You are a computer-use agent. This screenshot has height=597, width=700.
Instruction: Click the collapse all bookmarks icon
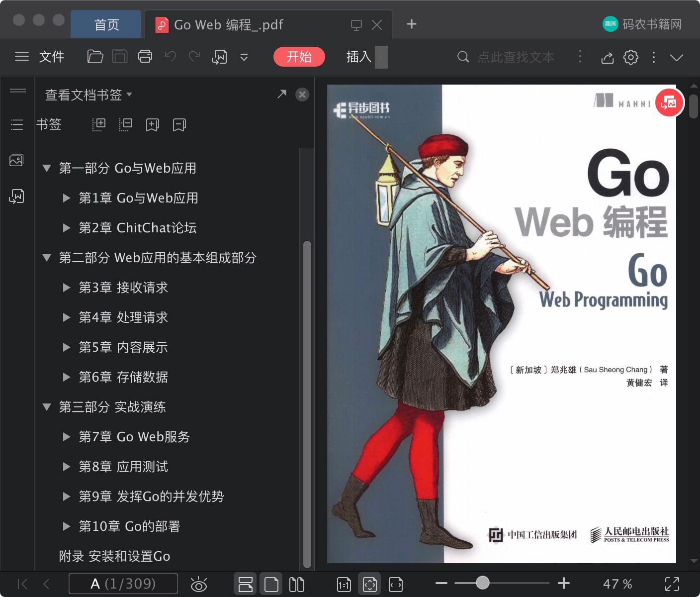(x=125, y=124)
